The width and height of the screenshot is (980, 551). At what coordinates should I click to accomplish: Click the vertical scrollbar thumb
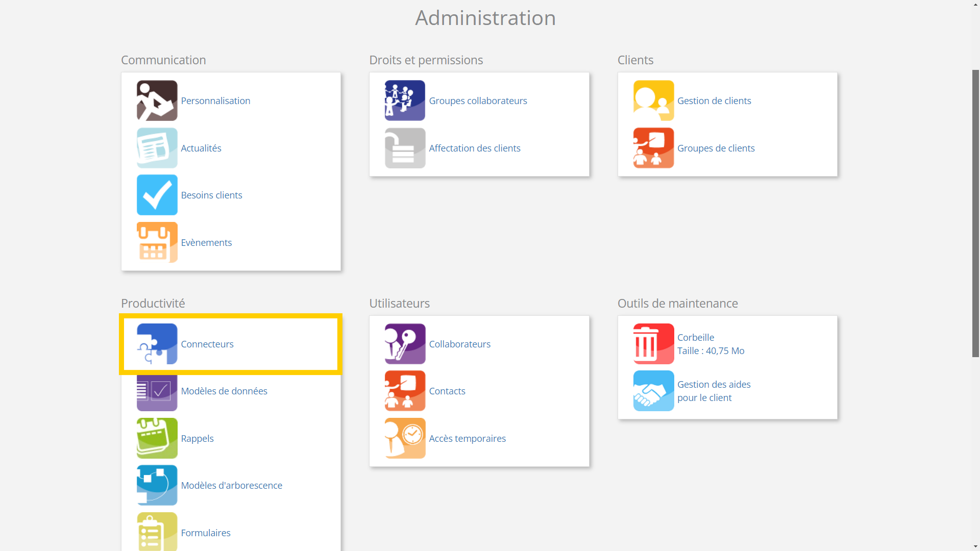point(975,214)
